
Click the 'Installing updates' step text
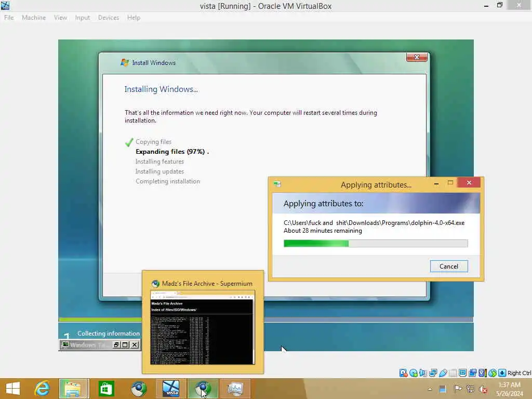click(159, 171)
